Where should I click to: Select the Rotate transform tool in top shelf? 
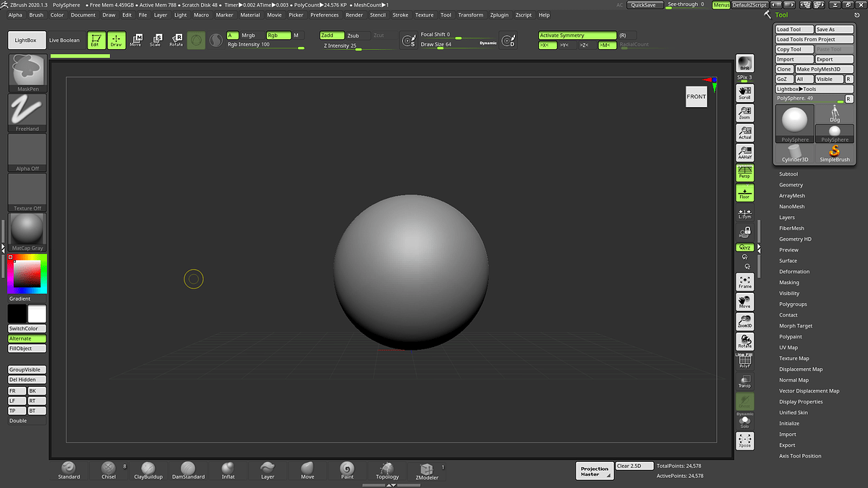click(x=176, y=40)
